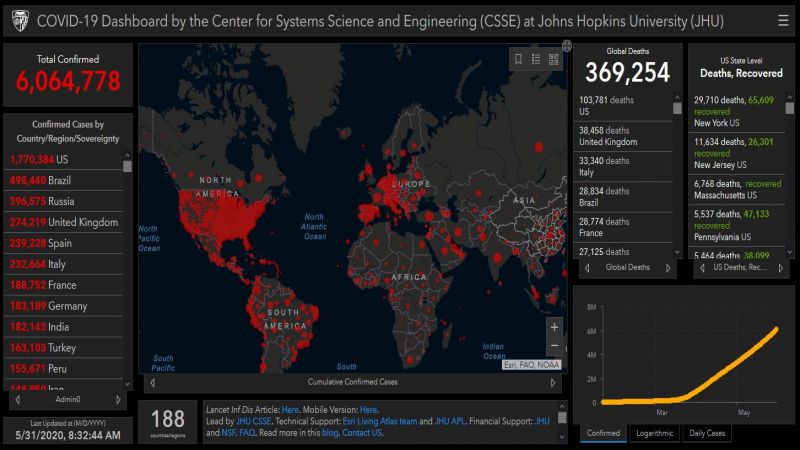Open the map legend list icon
The image size is (800, 450).
[x=536, y=59]
